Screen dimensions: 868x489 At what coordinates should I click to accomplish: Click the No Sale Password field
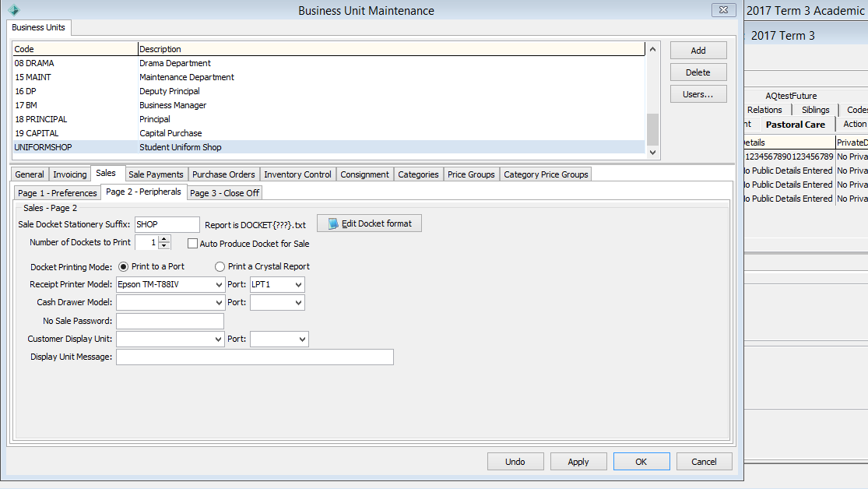(x=170, y=321)
